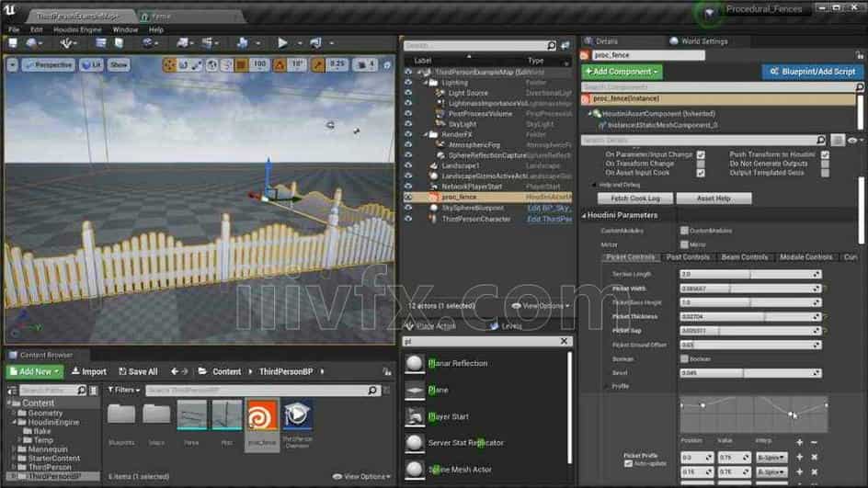Toggle surface snapping icon in viewport
This screenshot has width=868, height=488.
coord(226,64)
